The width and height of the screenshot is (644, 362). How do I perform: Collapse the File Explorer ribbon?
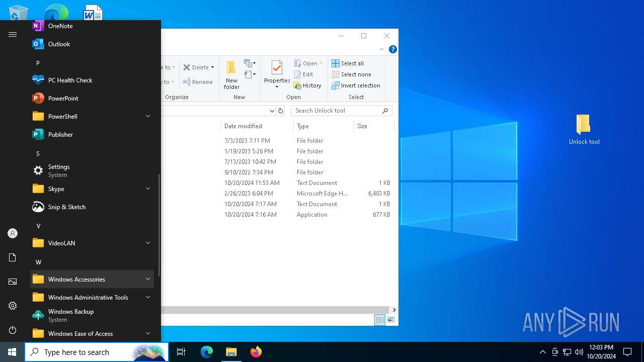coord(382,49)
